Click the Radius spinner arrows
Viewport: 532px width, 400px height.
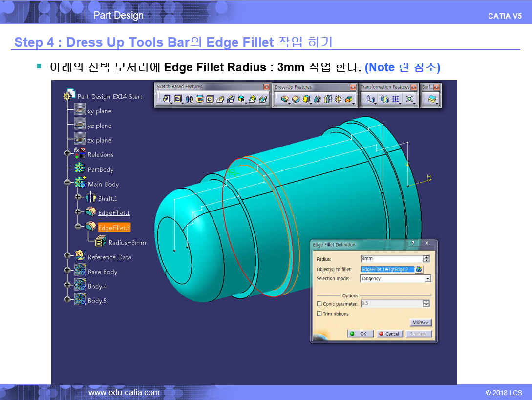coord(426,259)
